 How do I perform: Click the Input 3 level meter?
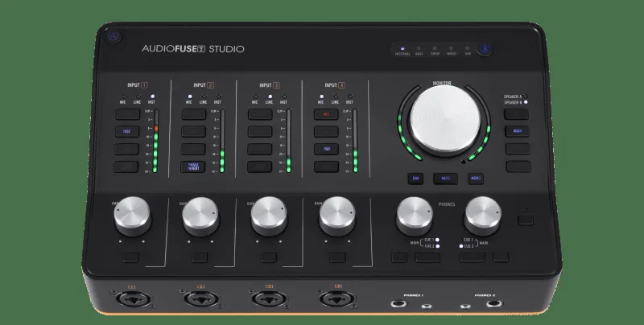point(289,141)
